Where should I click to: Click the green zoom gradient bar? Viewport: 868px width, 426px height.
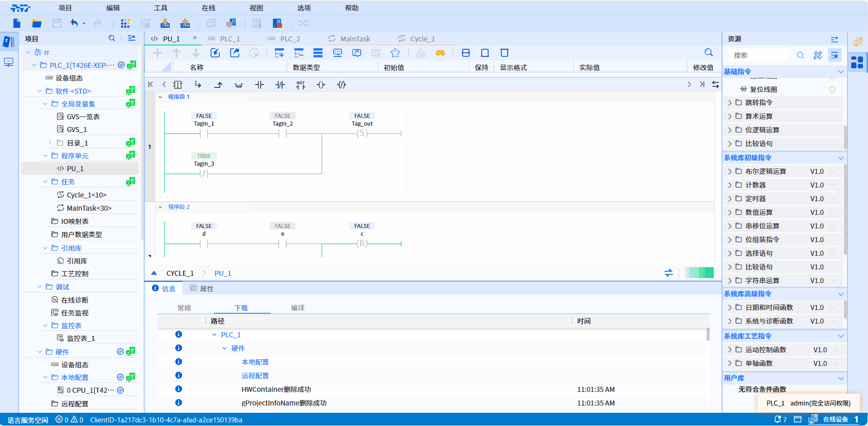[699, 273]
